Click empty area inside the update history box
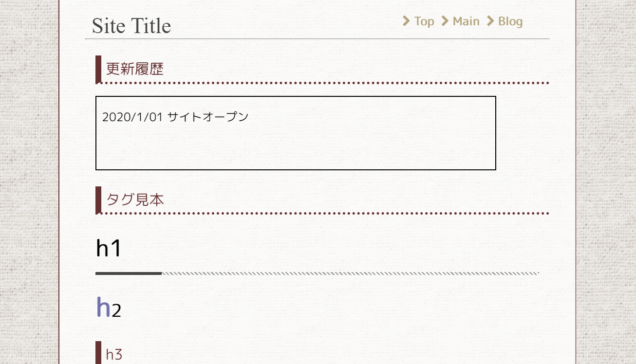Viewport: 636px width, 364px height. pyautogui.click(x=341, y=146)
